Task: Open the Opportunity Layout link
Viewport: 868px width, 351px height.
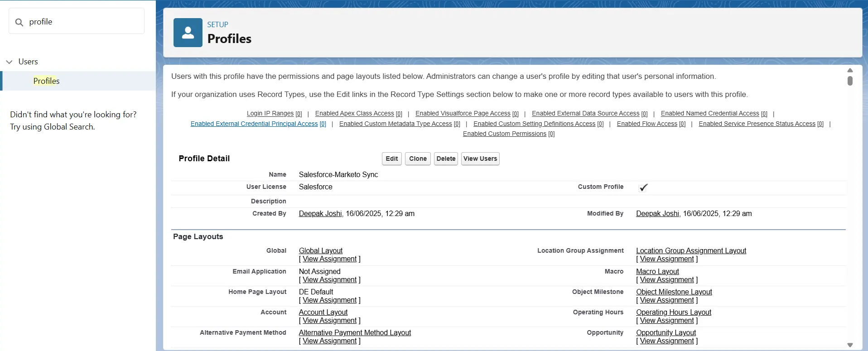Action: pos(665,333)
